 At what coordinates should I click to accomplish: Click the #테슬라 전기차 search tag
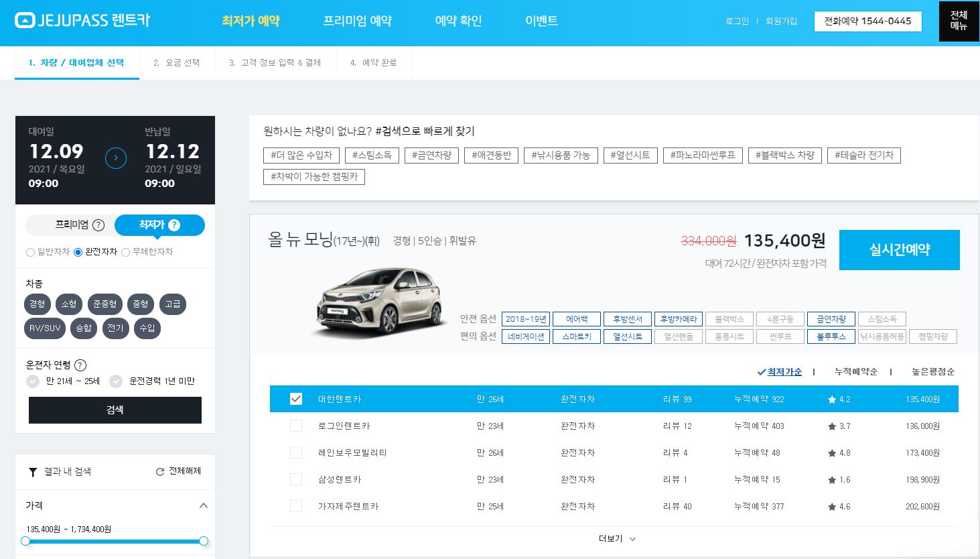coord(864,156)
